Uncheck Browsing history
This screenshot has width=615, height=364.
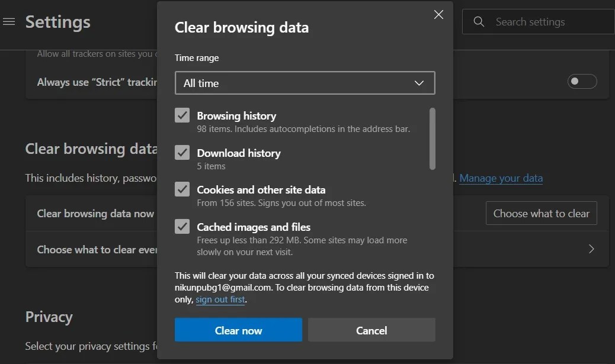[x=182, y=115]
